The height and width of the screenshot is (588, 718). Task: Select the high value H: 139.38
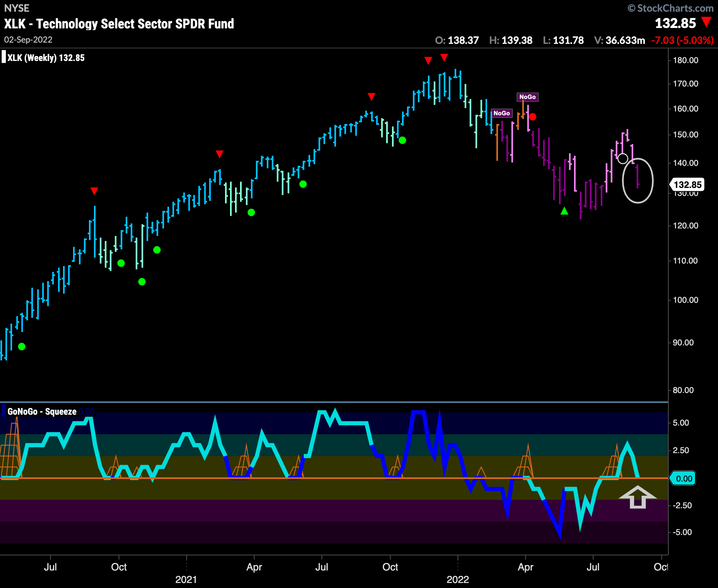[x=511, y=41]
